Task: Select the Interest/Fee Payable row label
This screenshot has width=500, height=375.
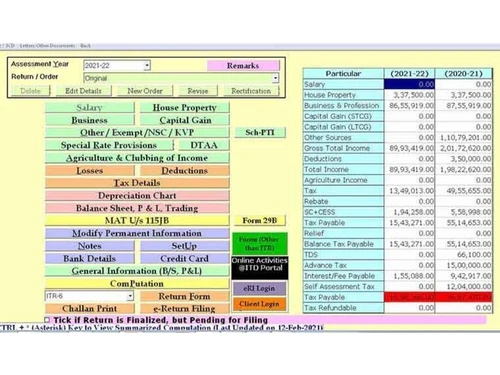Action: [x=343, y=276]
